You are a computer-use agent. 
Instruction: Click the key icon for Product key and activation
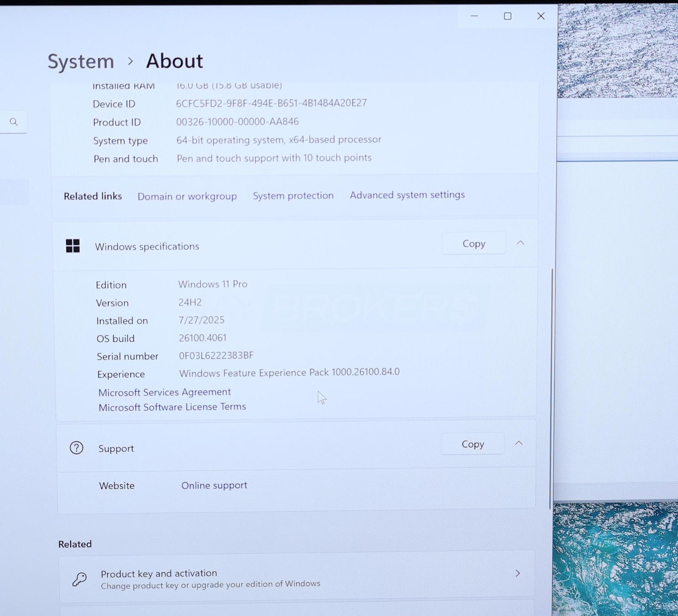(x=79, y=579)
